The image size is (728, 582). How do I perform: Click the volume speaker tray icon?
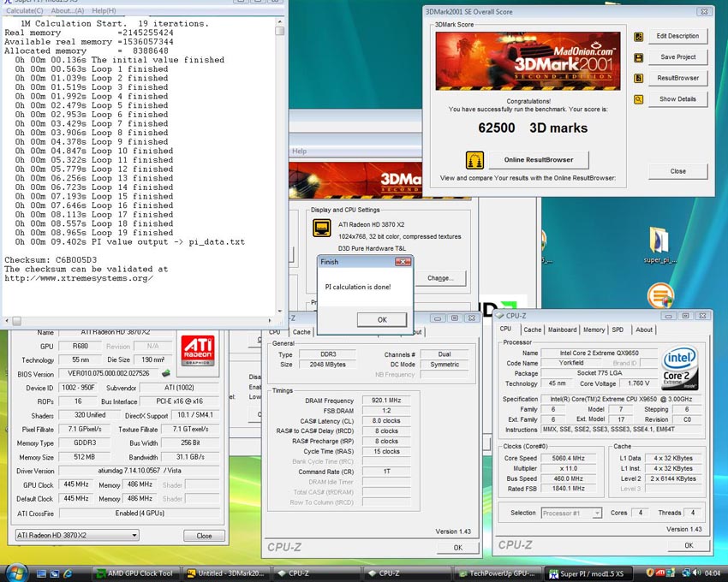coord(696,573)
